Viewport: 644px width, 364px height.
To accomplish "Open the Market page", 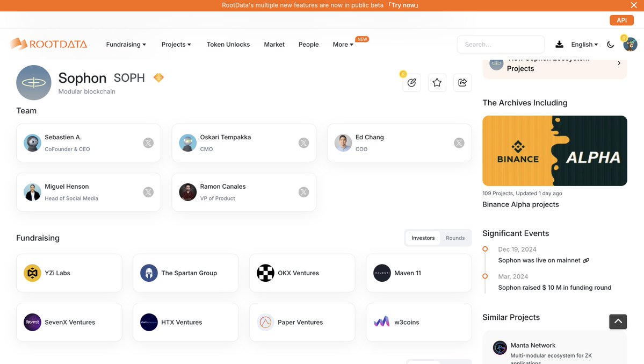I will point(274,45).
